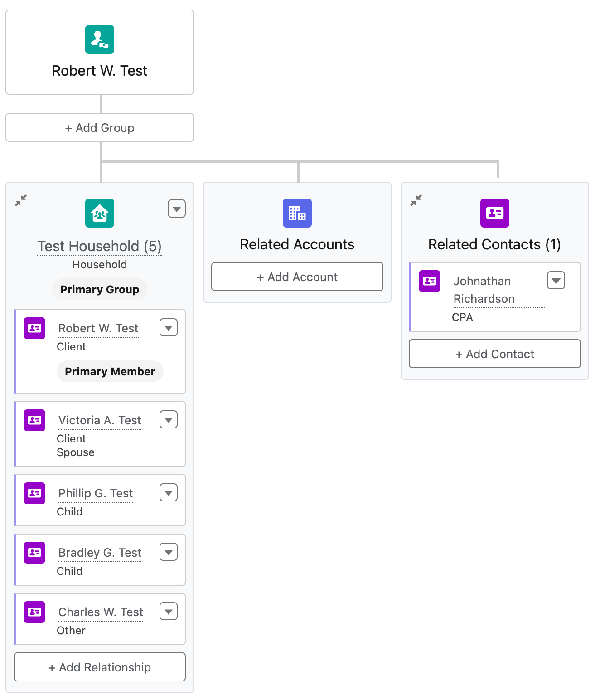The width and height of the screenshot is (600, 700).
Task: Open dropdown menu for Robert W. Test member
Action: (x=169, y=328)
